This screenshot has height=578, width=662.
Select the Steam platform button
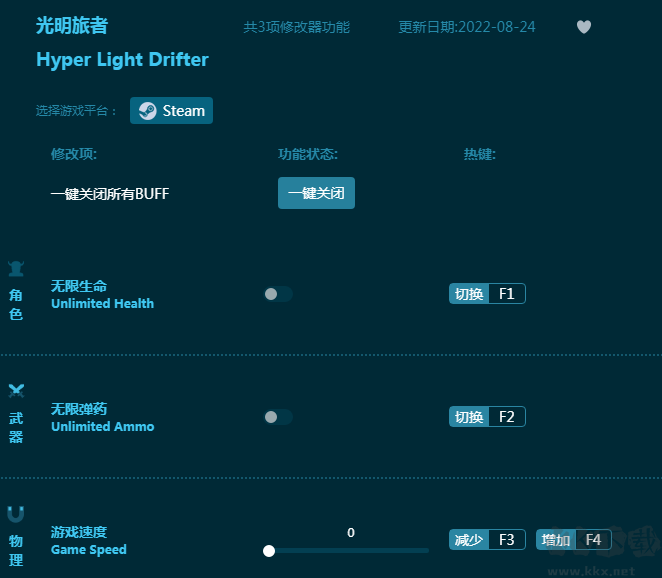pyautogui.click(x=171, y=111)
